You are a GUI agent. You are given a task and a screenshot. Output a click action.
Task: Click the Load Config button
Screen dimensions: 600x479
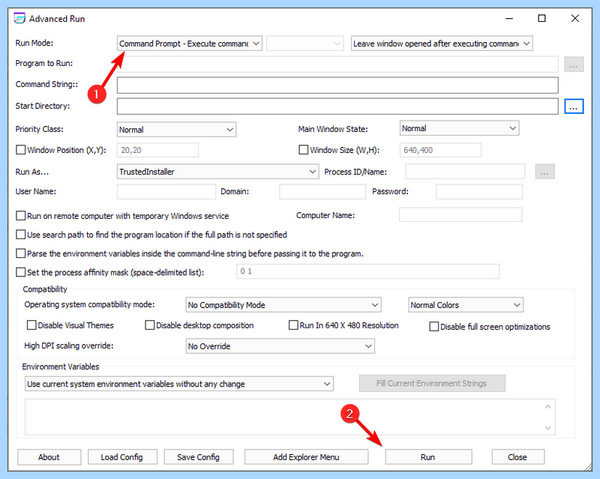coord(122,457)
